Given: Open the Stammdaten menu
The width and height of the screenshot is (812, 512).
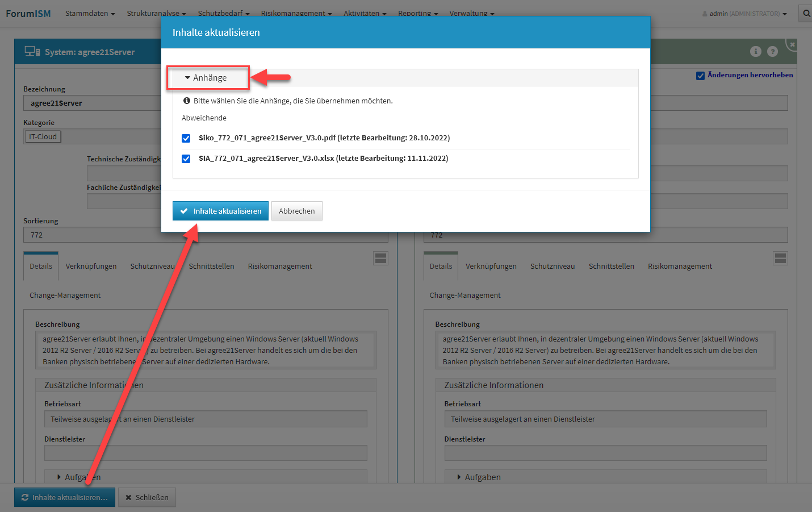Looking at the screenshot, I should (90, 13).
